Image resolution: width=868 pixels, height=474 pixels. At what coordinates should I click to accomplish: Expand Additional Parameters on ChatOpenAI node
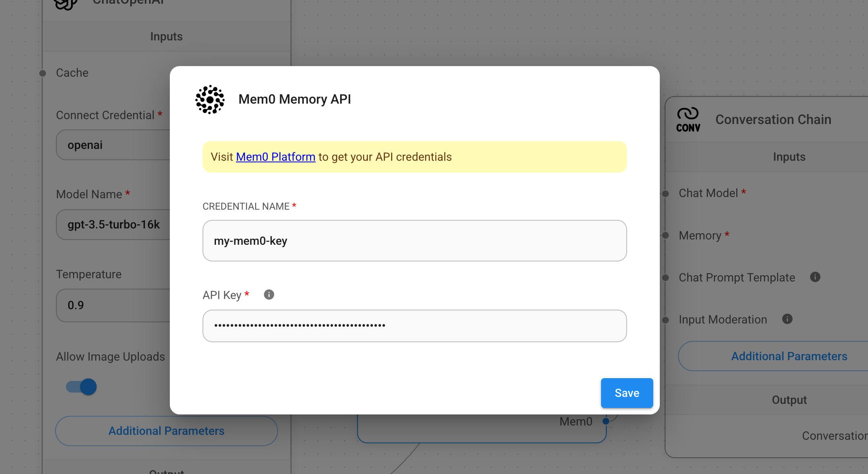pyautogui.click(x=166, y=431)
